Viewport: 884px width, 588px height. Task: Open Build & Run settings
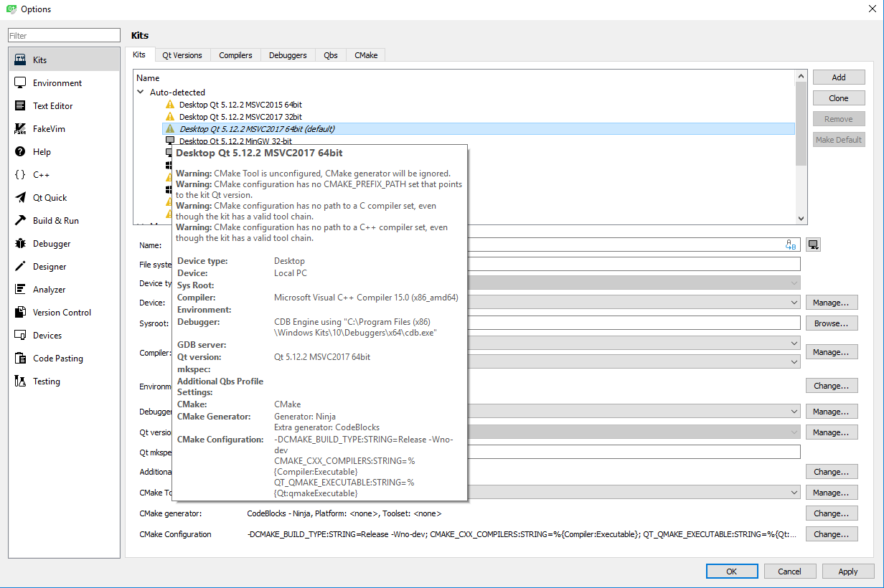(x=64, y=221)
